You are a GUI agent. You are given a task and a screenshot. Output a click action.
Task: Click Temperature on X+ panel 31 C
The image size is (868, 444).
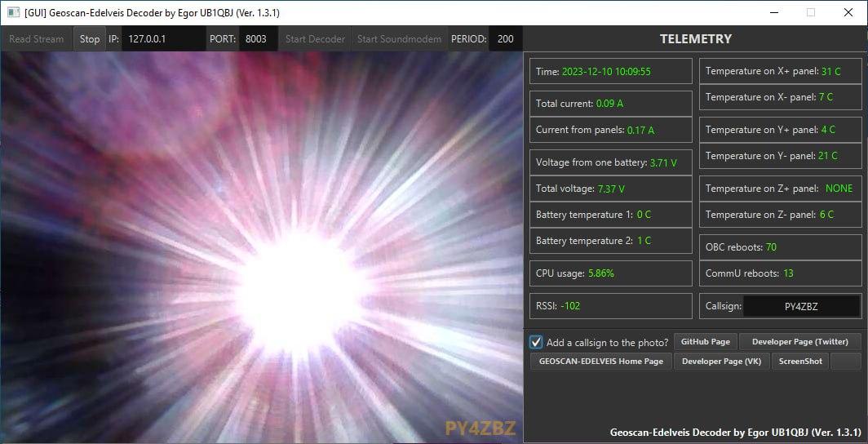(x=831, y=71)
